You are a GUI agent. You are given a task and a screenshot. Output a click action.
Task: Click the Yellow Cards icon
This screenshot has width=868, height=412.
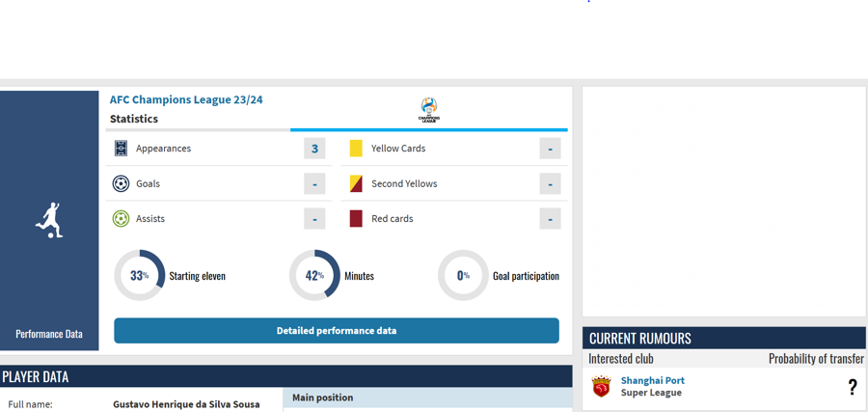(356, 149)
